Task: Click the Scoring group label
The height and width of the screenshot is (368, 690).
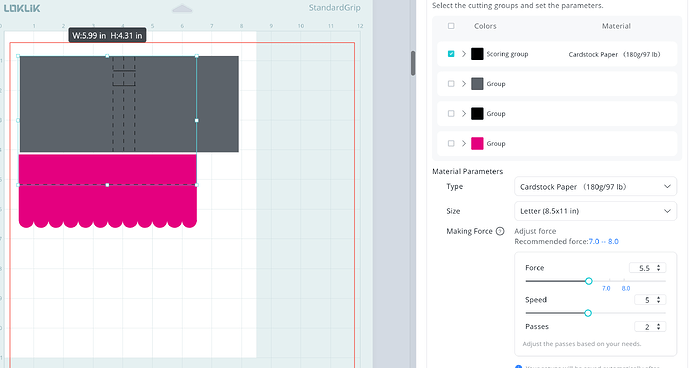Action: (507, 54)
